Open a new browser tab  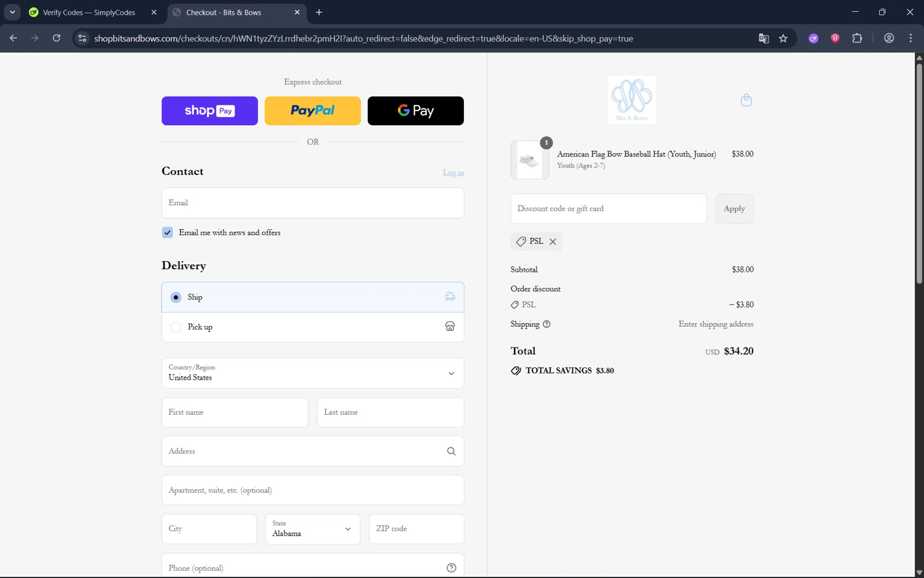click(319, 12)
